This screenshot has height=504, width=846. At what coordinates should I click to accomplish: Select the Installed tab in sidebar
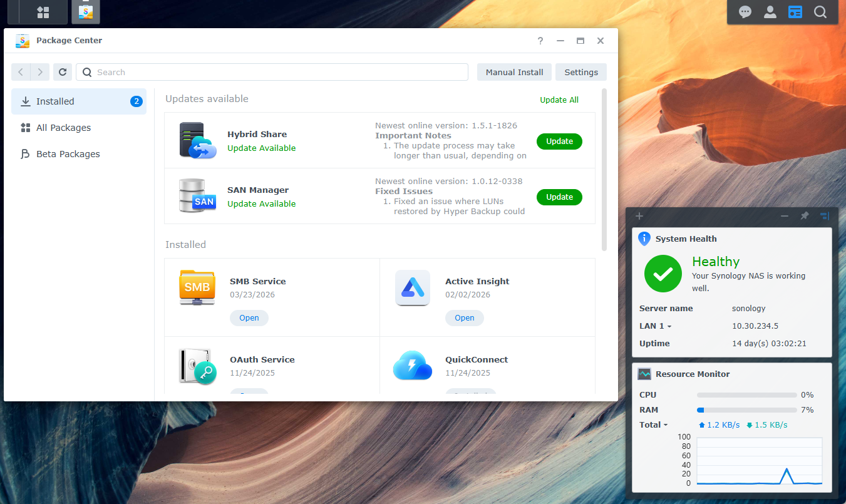79,101
